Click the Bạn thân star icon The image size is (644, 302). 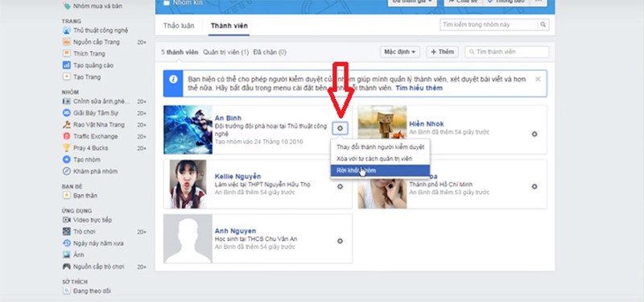coord(67,196)
